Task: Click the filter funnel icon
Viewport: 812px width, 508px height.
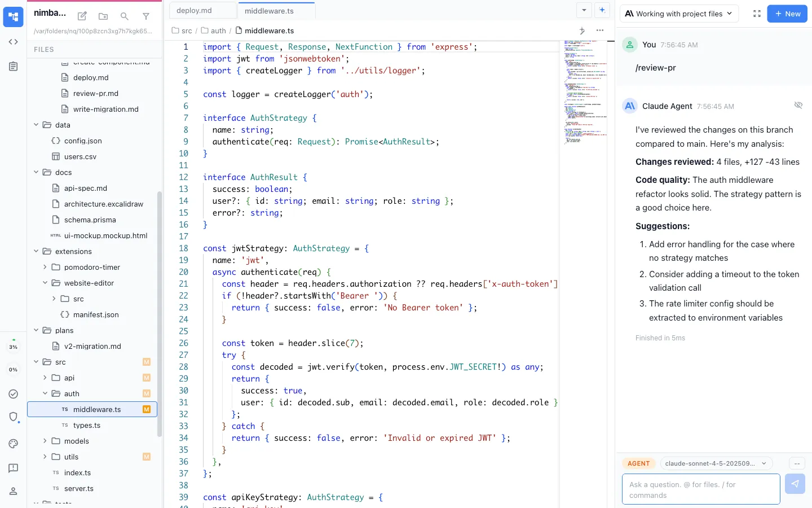Action: 146,16
